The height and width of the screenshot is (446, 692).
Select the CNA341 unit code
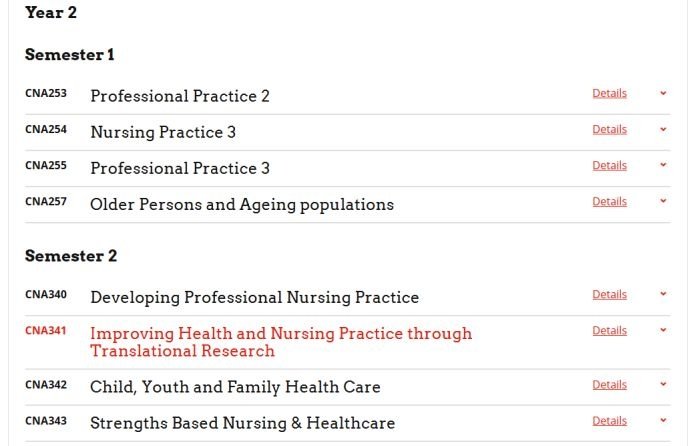[46, 330]
